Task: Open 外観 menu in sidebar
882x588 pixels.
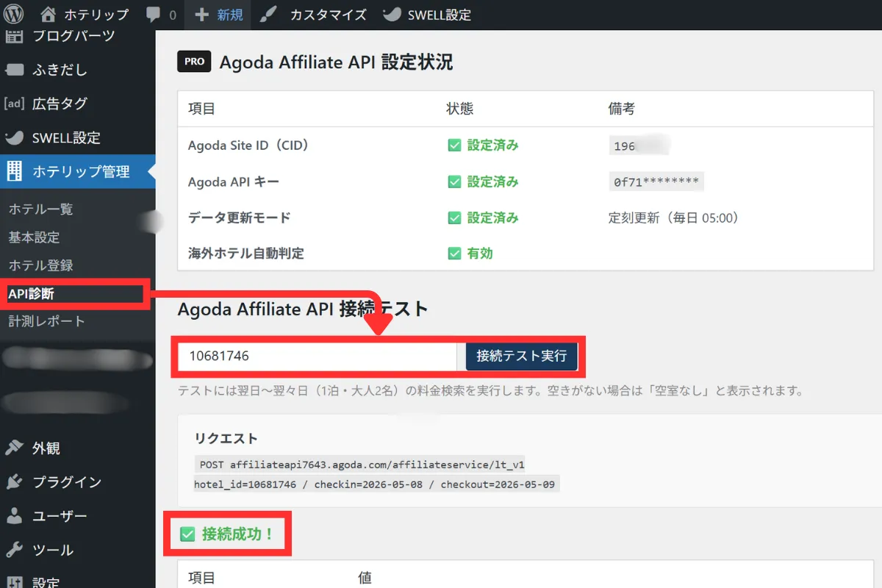Action: tap(46, 448)
